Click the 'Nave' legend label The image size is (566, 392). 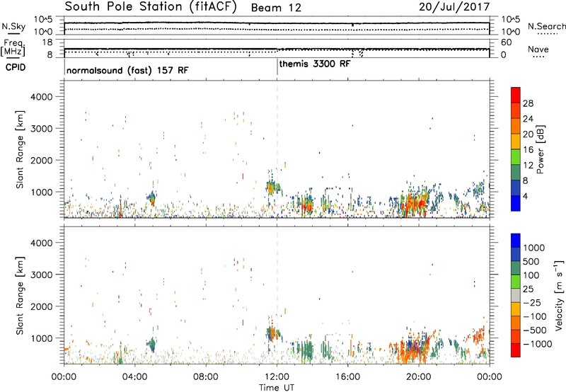tap(538, 49)
